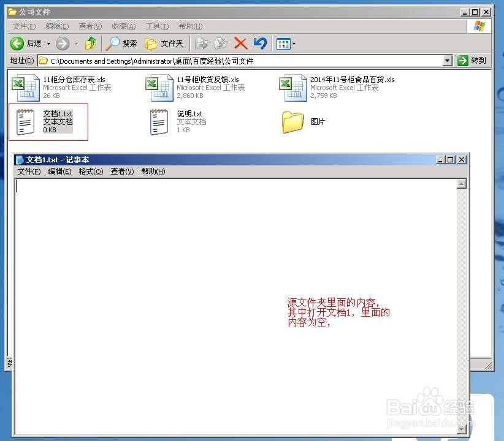Open Notepad's 格式(O) menu
The width and height of the screenshot is (504, 441).
click(x=91, y=171)
